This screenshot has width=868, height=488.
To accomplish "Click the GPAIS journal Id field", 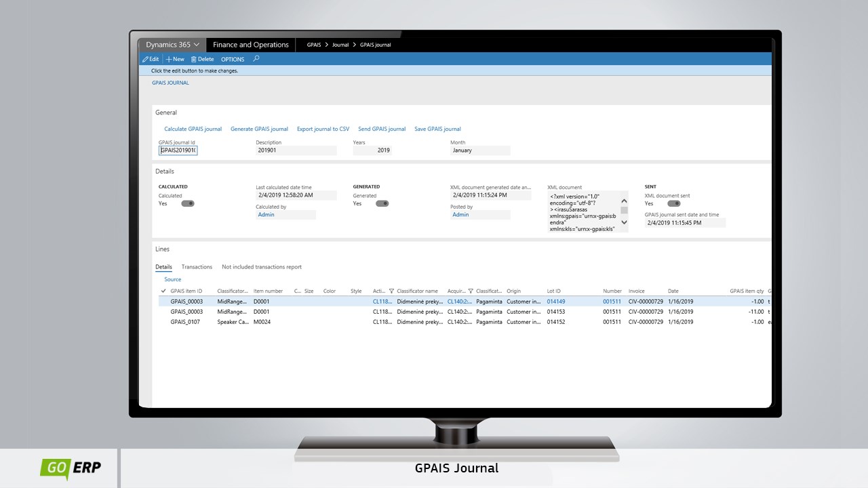I will pyautogui.click(x=178, y=150).
